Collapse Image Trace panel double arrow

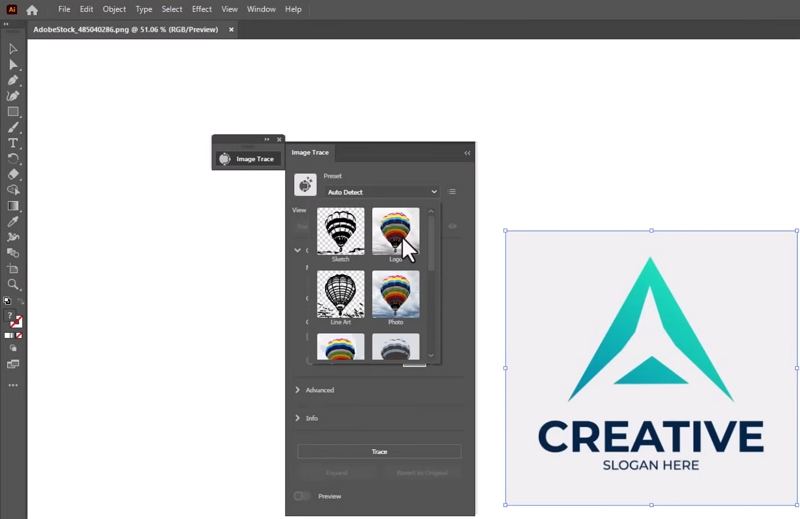click(467, 153)
